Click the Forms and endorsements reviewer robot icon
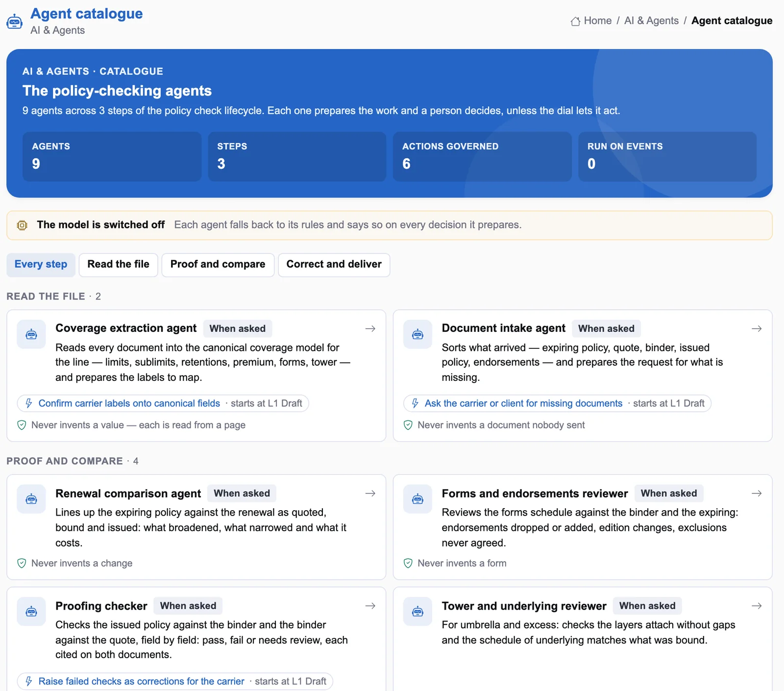 tap(417, 499)
